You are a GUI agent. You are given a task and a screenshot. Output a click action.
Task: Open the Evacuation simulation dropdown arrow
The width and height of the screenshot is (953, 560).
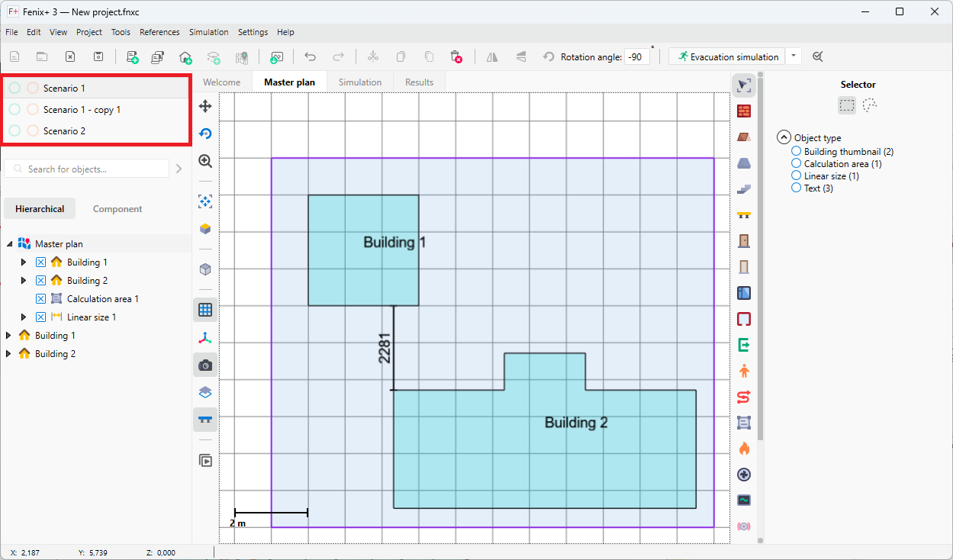click(794, 56)
